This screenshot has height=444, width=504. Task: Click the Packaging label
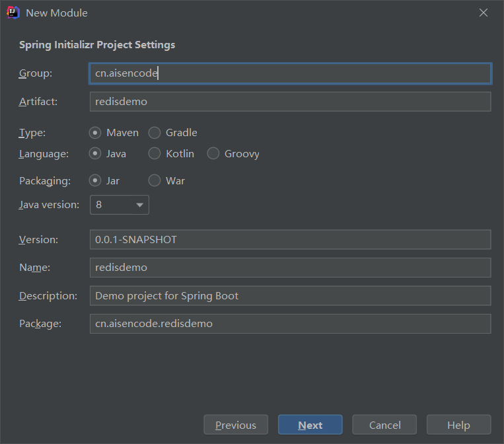(x=45, y=181)
